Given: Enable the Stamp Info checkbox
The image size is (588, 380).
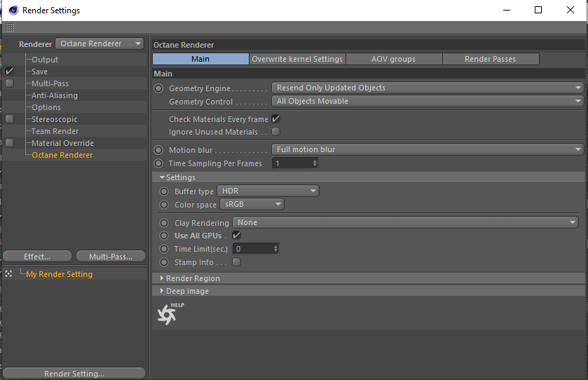Looking at the screenshot, I should pos(236,262).
